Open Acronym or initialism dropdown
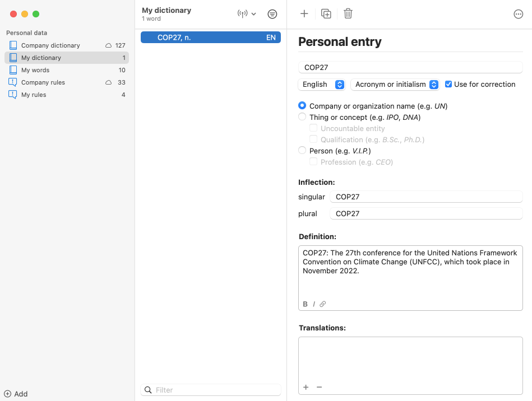This screenshot has width=532, height=401. point(395,85)
